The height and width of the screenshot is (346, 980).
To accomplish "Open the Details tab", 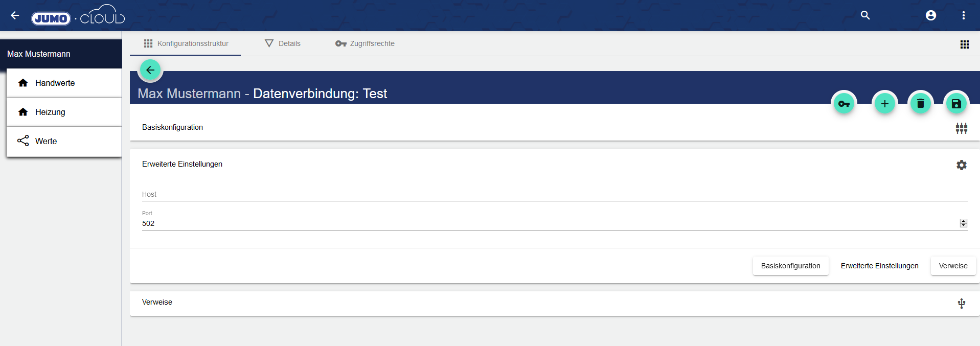I will [283, 43].
